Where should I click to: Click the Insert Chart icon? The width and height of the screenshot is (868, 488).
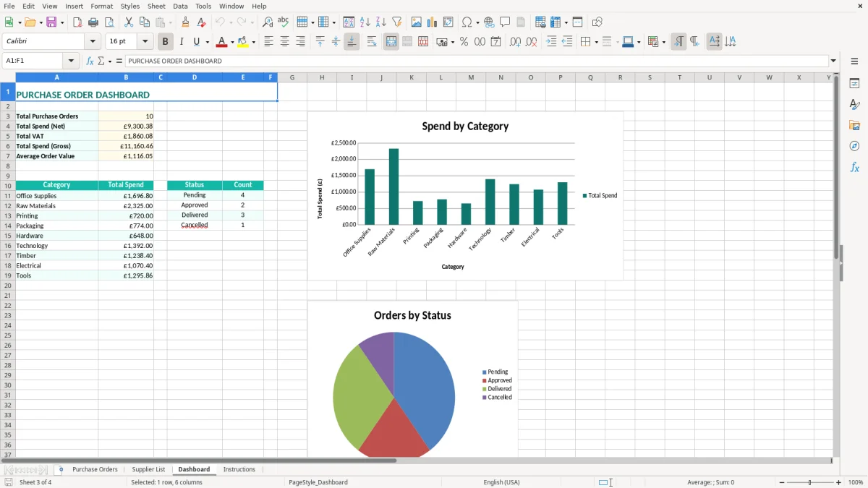point(433,22)
